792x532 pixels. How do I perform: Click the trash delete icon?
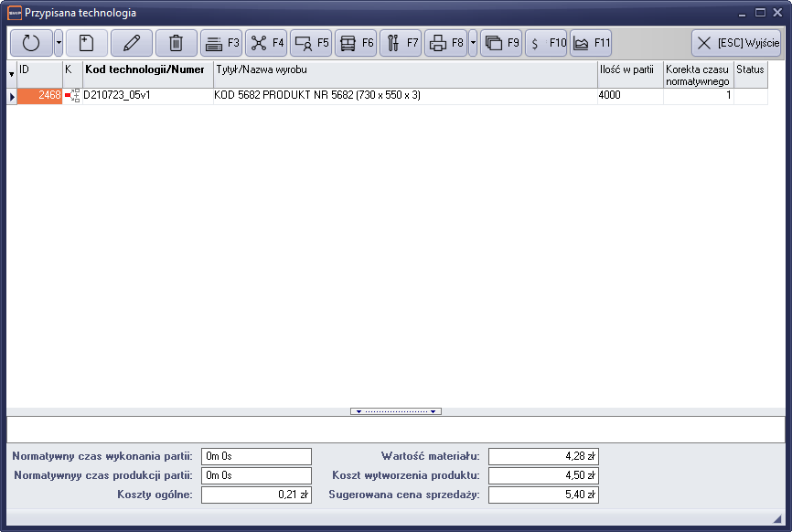click(177, 43)
